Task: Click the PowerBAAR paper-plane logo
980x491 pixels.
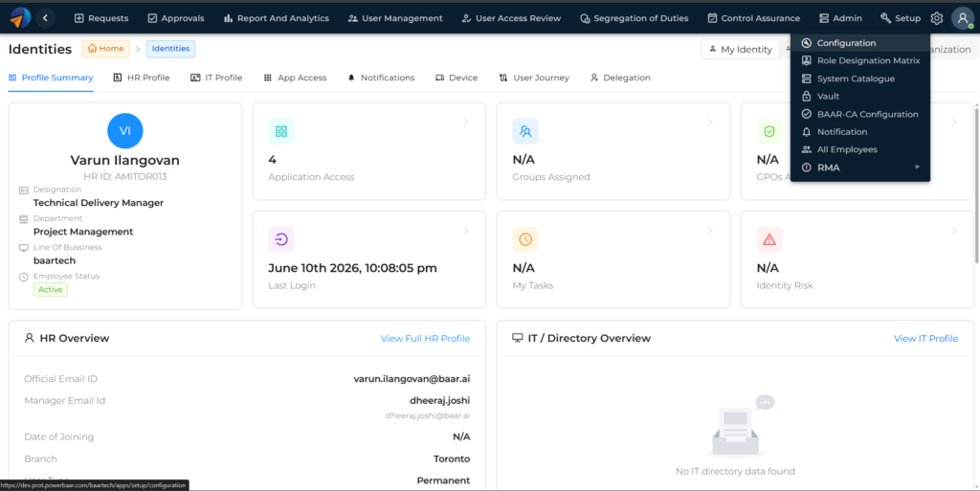Action: [21, 18]
